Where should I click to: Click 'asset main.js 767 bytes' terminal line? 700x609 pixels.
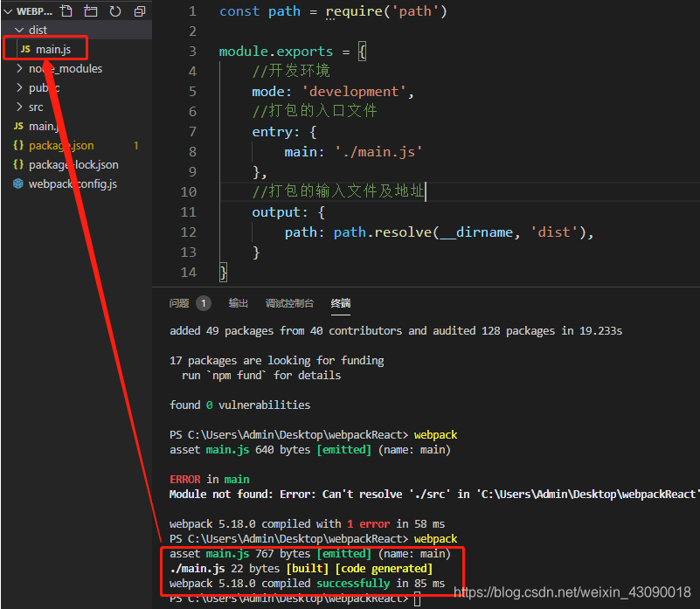tap(310, 554)
